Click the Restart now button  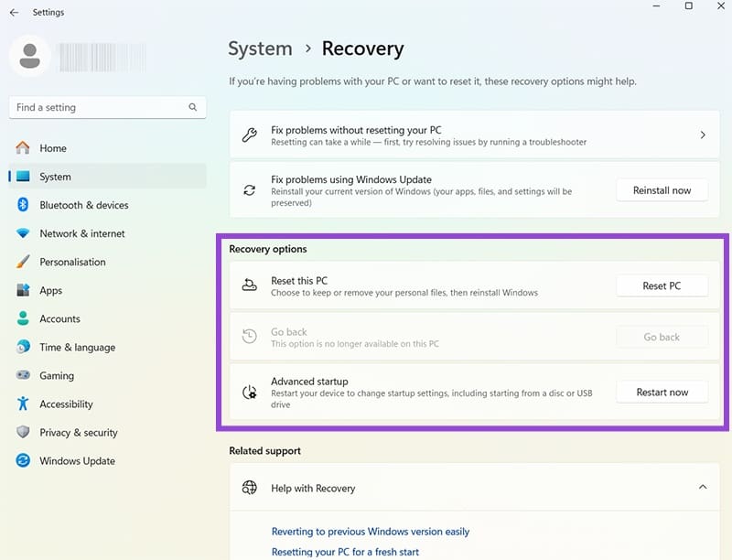662,393
